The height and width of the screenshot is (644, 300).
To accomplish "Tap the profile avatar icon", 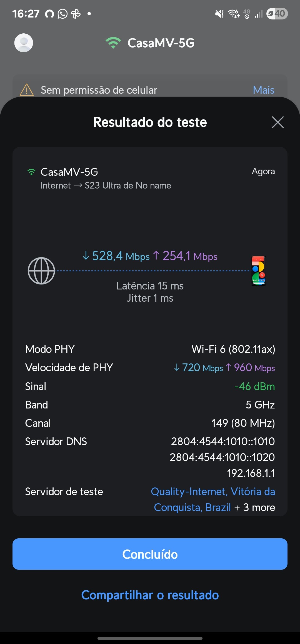I will tap(24, 43).
